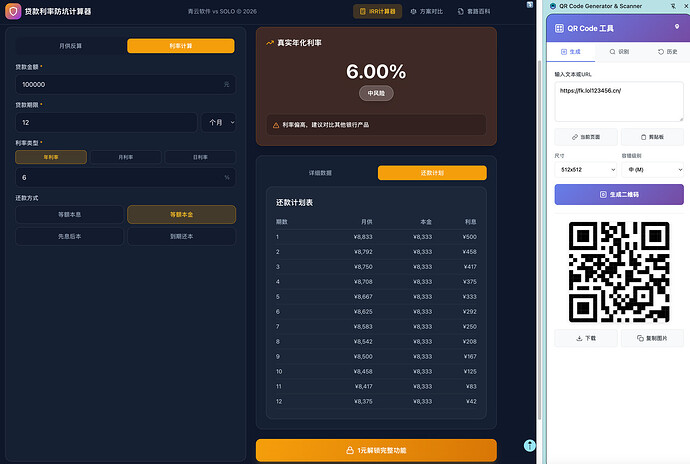This screenshot has height=464, width=690.
Task: Switch to the 还款计划 tab
Action: (x=432, y=173)
